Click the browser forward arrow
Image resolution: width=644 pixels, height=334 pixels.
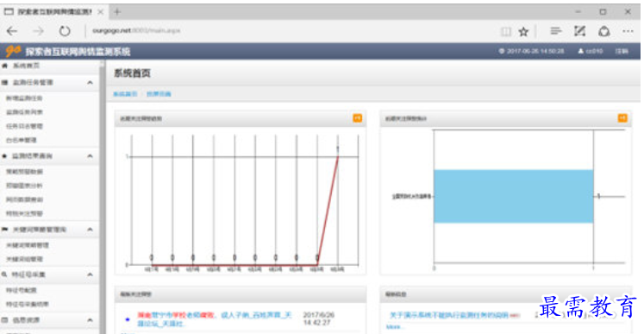[x=38, y=31]
